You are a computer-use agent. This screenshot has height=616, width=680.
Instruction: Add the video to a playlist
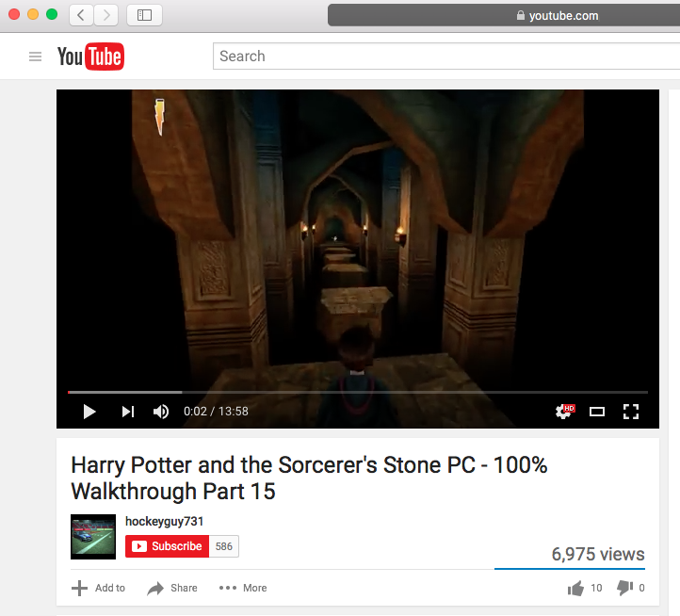pyautogui.click(x=99, y=588)
